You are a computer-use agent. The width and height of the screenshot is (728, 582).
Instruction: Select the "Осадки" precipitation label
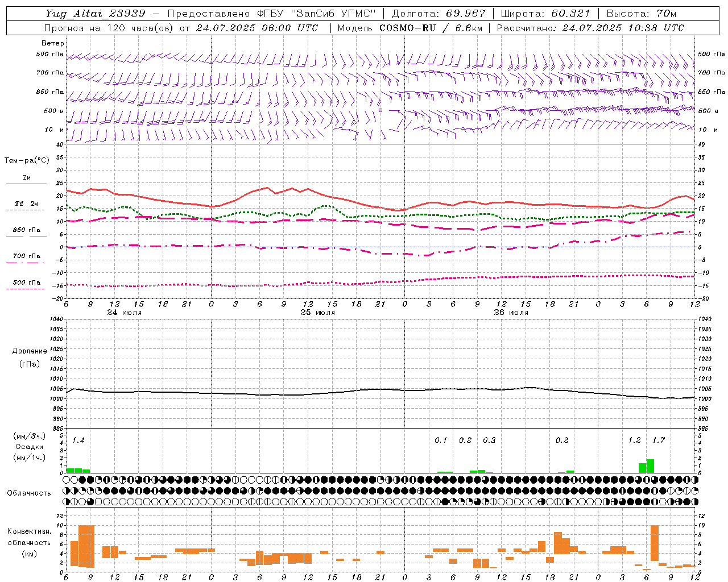[30, 447]
